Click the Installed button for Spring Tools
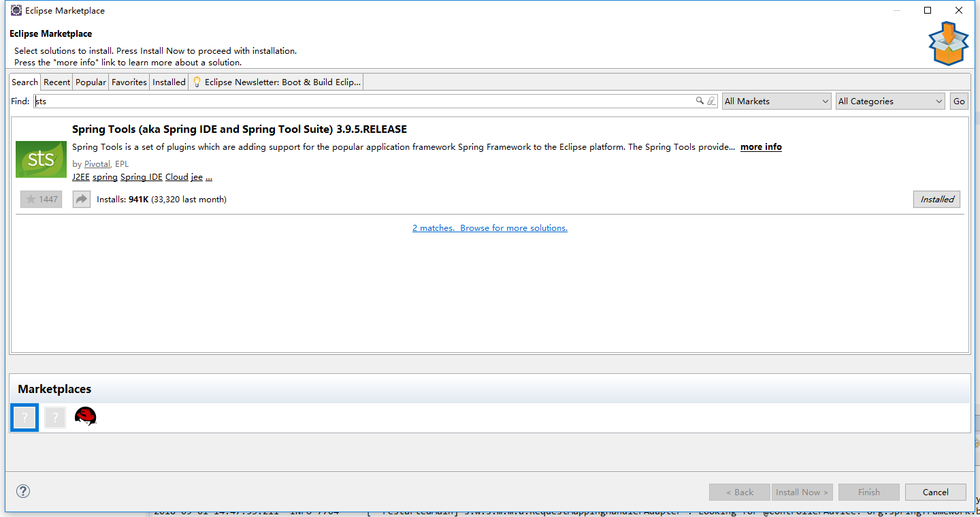The height and width of the screenshot is (517, 980). click(937, 199)
